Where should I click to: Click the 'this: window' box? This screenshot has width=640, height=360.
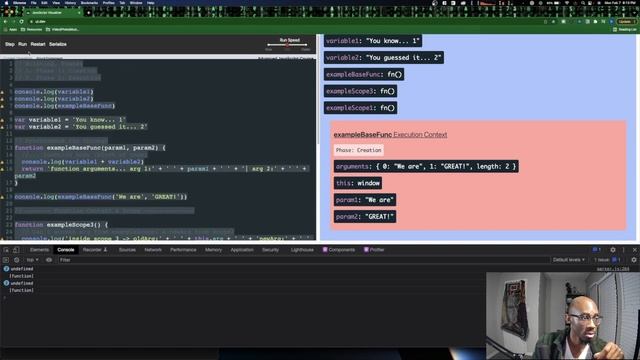pyautogui.click(x=358, y=183)
